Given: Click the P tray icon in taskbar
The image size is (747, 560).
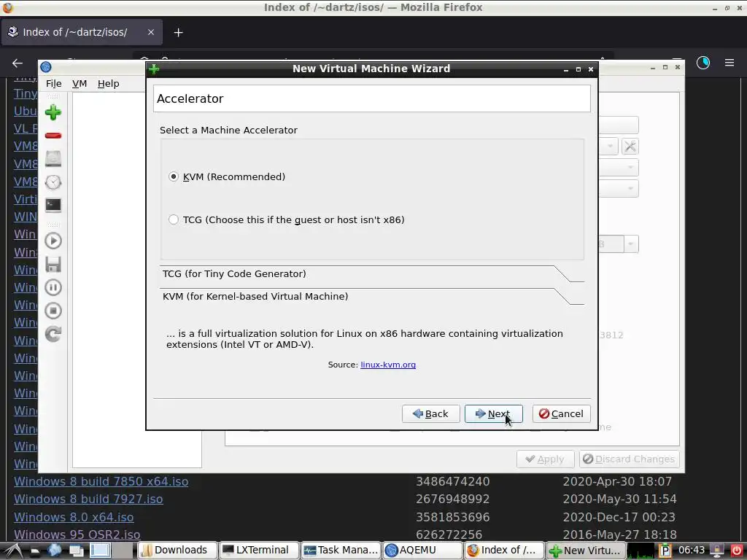Looking at the screenshot, I should pos(665,550).
